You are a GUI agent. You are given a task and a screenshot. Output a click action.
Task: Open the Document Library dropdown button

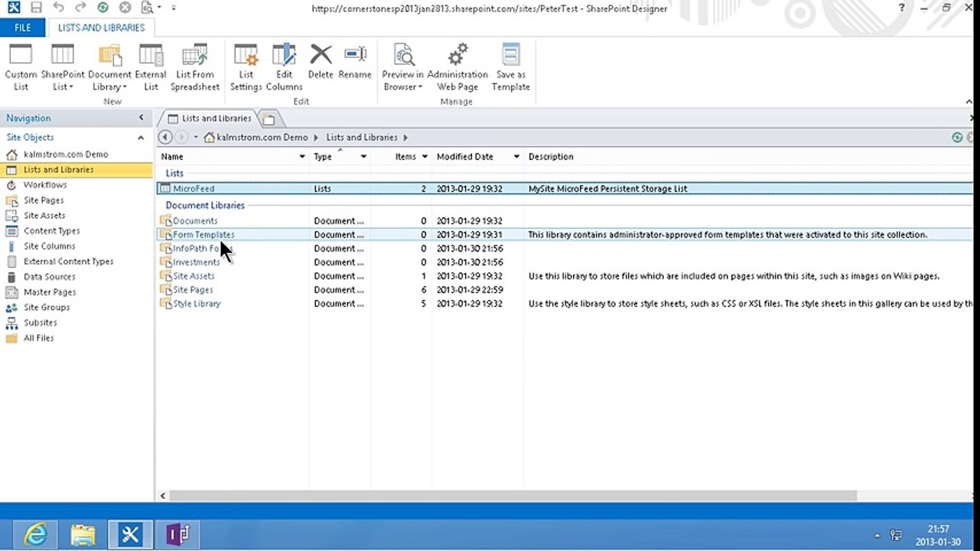pos(109,67)
